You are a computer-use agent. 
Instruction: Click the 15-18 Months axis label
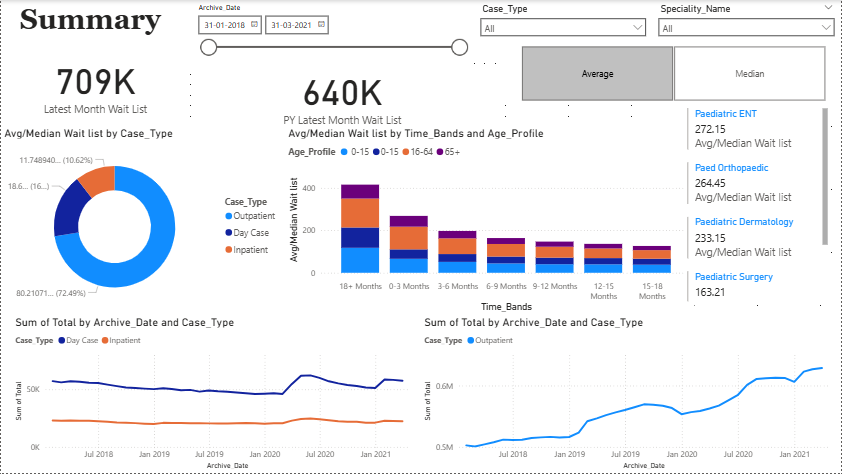click(x=652, y=291)
